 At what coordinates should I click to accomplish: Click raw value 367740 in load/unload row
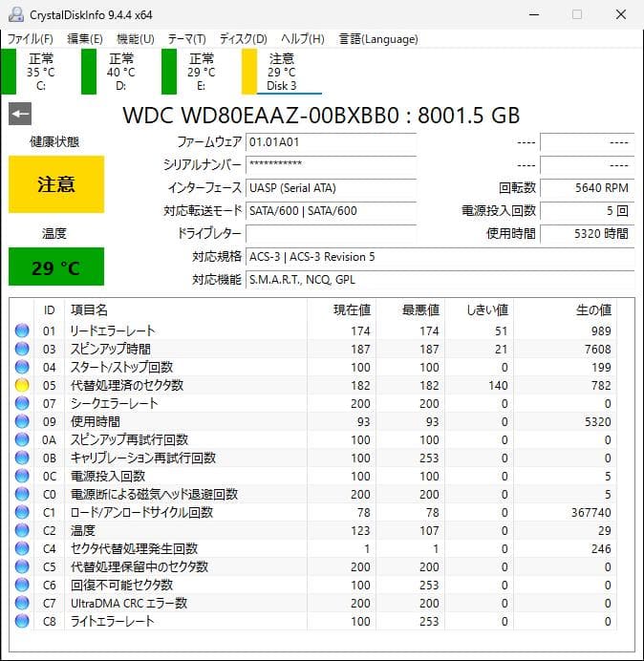pyautogui.click(x=590, y=512)
